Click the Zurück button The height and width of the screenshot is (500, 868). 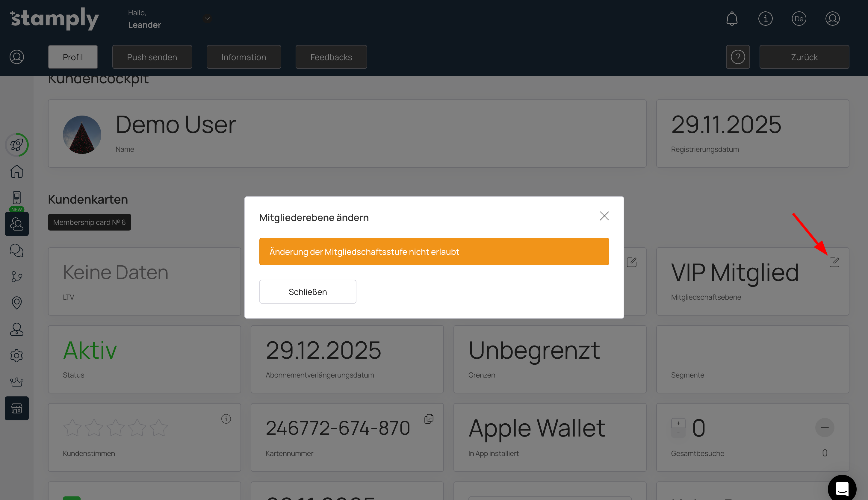[x=804, y=57]
